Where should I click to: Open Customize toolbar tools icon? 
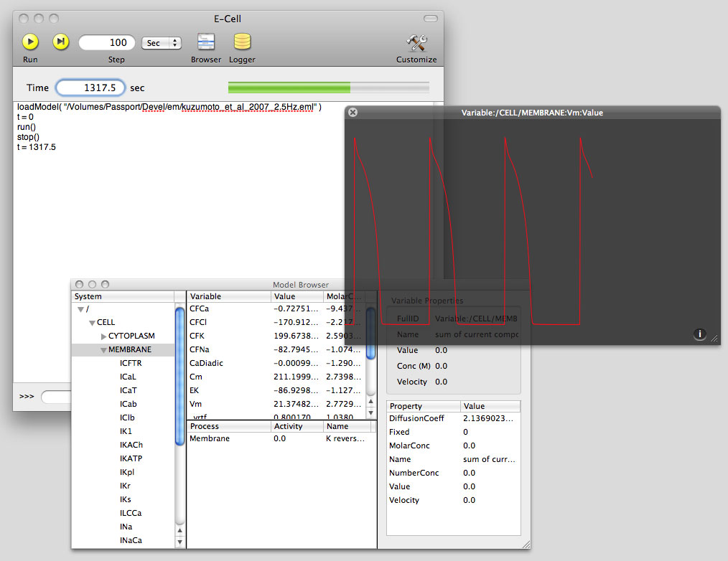click(x=416, y=42)
